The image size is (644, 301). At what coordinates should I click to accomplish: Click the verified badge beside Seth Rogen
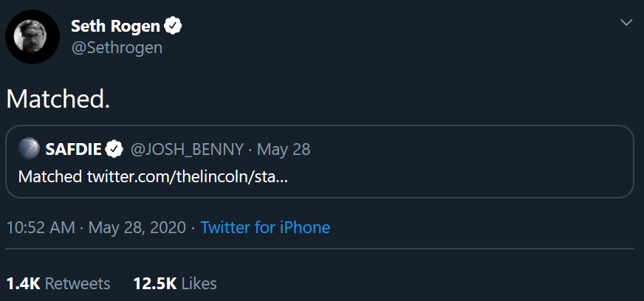[x=174, y=27]
